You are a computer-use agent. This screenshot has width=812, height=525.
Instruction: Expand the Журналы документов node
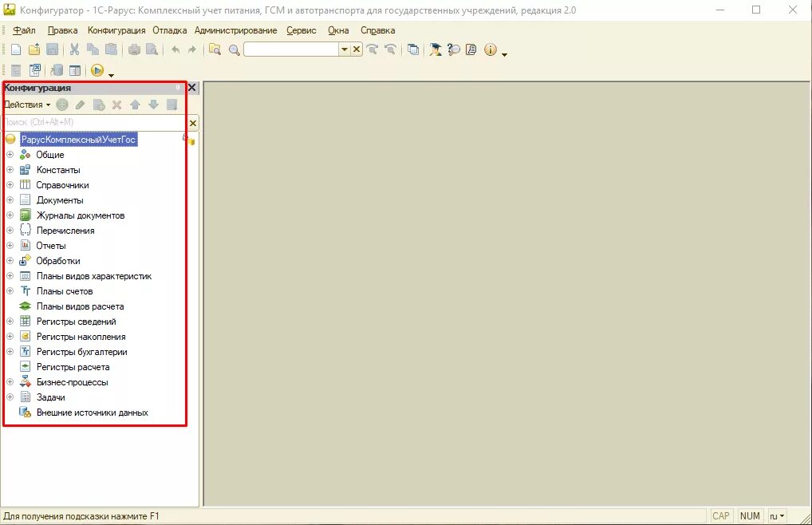point(10,215)
